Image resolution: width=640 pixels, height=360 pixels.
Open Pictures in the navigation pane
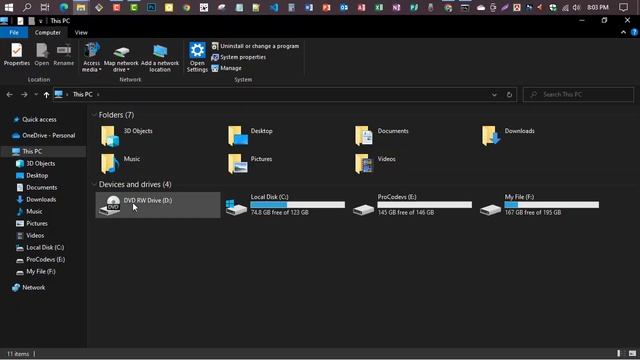tap(37, 224)
